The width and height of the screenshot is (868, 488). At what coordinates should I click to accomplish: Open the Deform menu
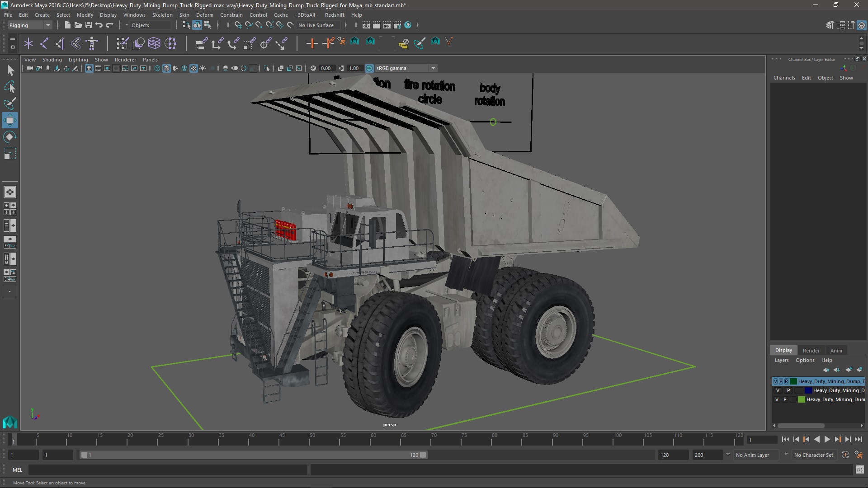[x=204, y=15]
